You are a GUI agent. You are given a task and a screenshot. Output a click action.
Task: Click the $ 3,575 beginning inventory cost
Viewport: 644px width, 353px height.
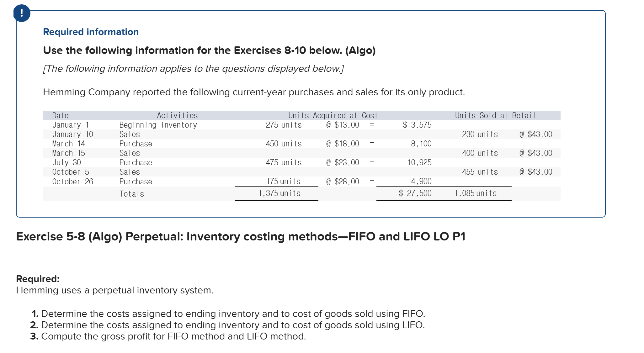417,125
